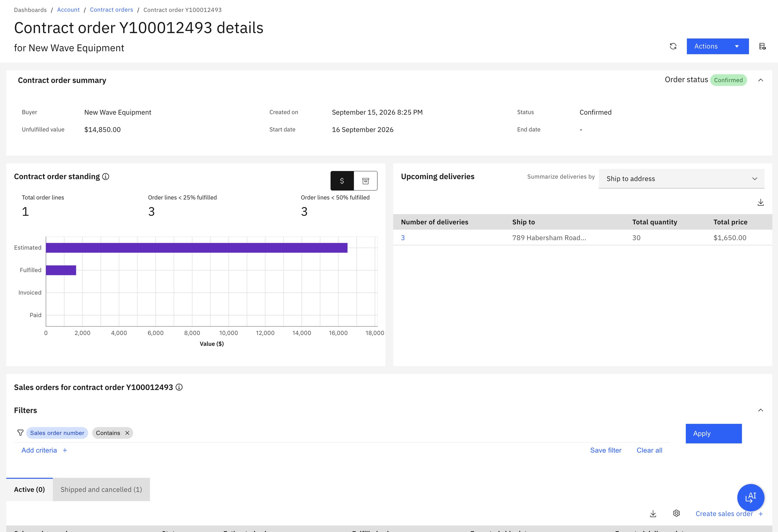
Task: Switch chart to quantity box view
Action: (366, 181)
